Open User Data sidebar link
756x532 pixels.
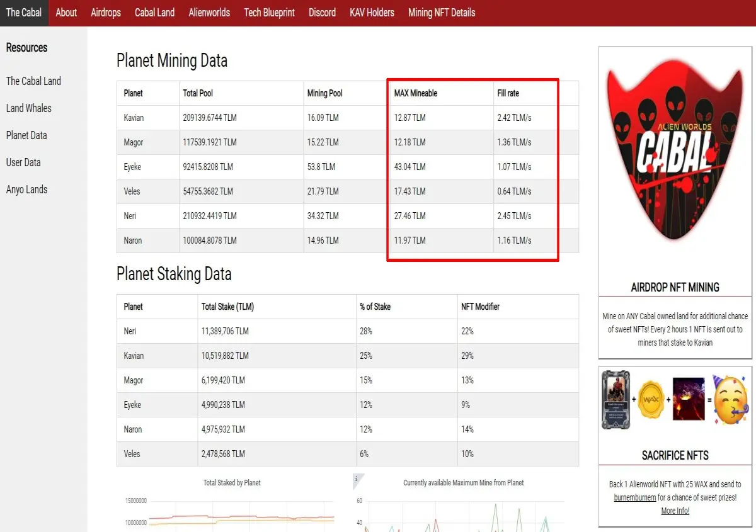(23, 162)
